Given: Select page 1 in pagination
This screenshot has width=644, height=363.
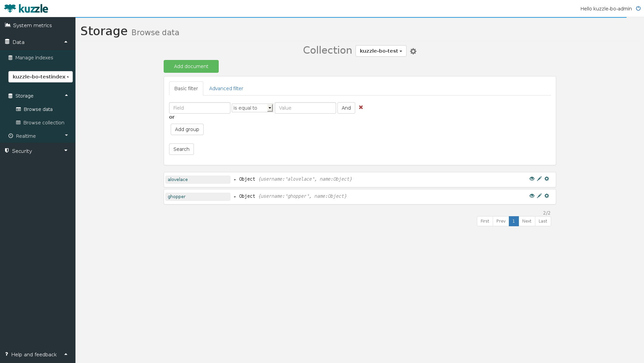Looking at the screenshot, I should coord(514,221).
